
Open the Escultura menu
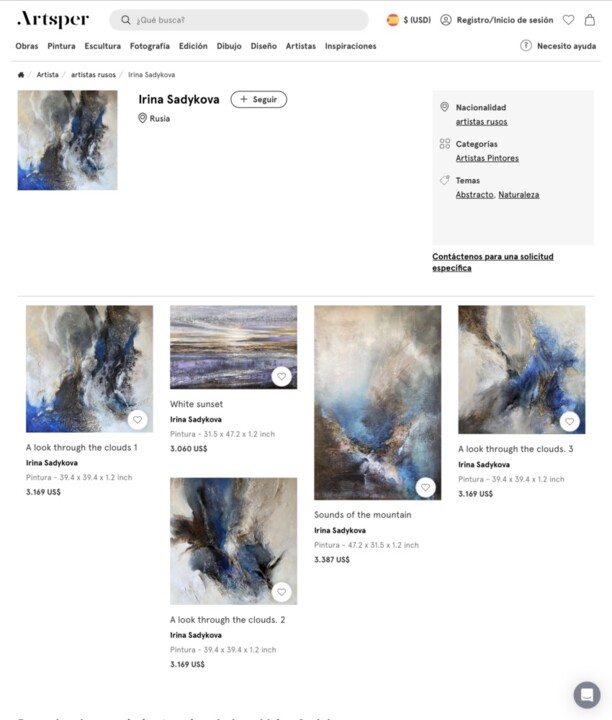tap(102, 46)
